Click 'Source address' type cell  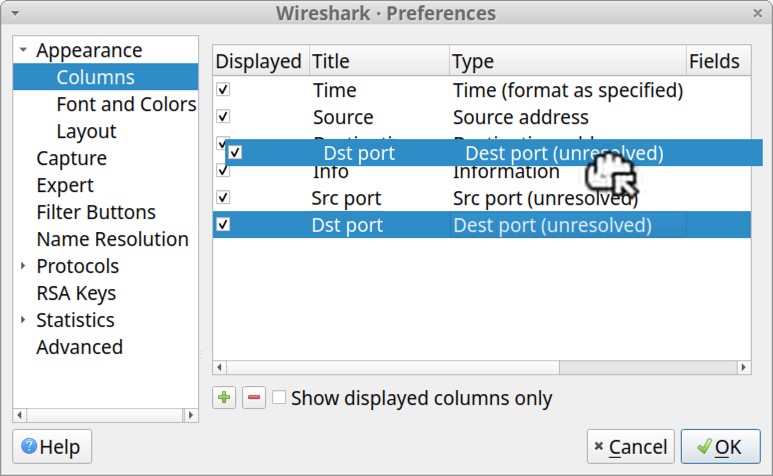pyautogui.click(x=521, y=117)
